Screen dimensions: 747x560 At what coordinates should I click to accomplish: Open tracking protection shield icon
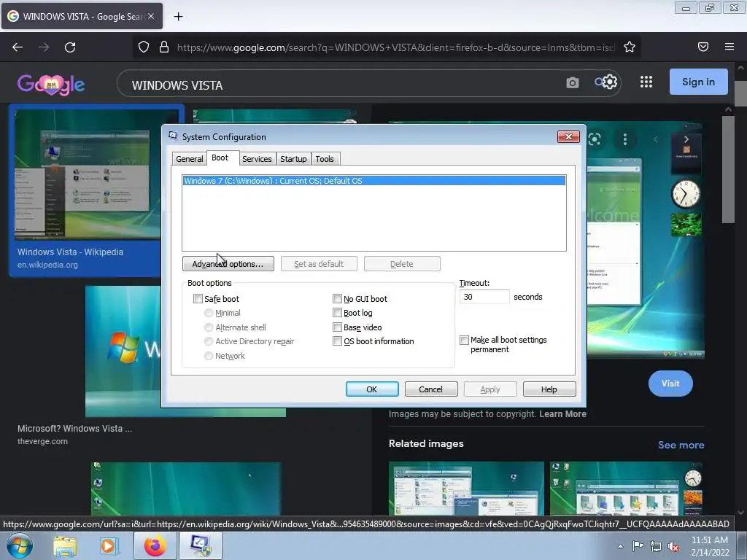[144, 47]
